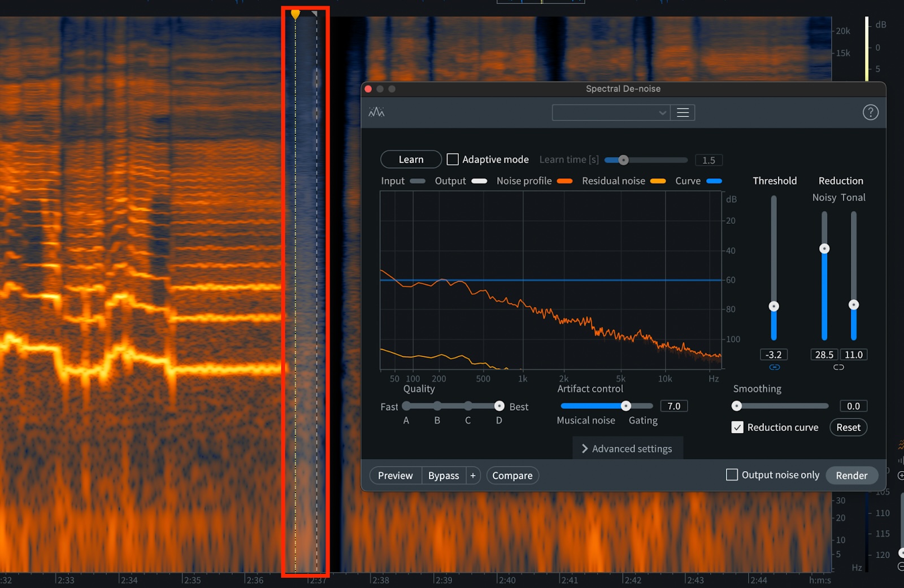Toggle the Noisy/Tonal reduction link icon
The image size is (904, 588).
[838, 367]
